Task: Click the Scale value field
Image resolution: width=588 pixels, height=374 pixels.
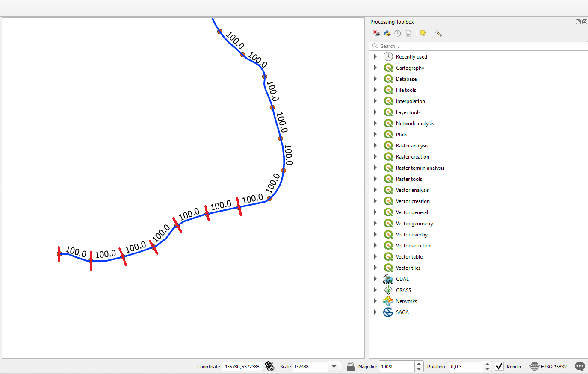Action: click(311, 366)
